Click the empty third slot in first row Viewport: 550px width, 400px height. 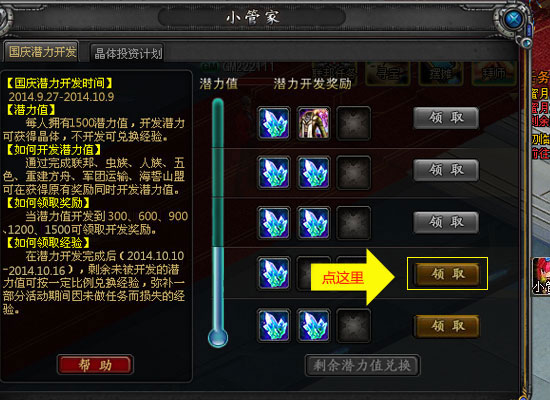354,123
